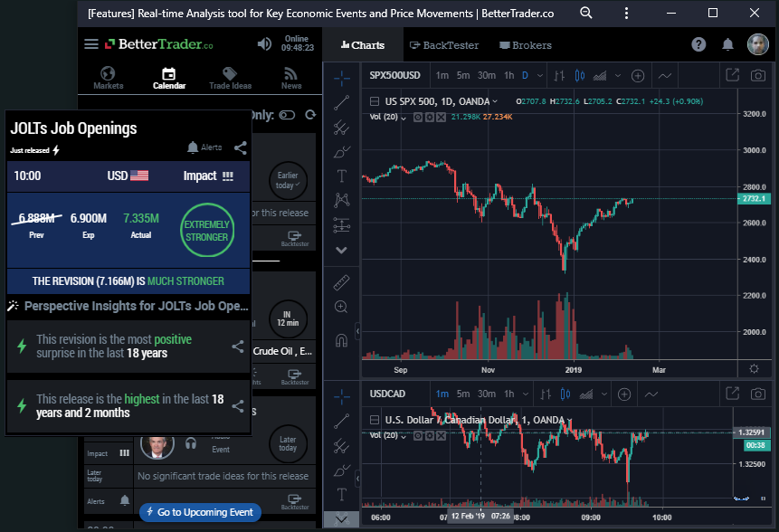This screenshot has height=532, width=779.
Task: Click the Alerts button for JOLTs release
Action: [x=204, y=147]
